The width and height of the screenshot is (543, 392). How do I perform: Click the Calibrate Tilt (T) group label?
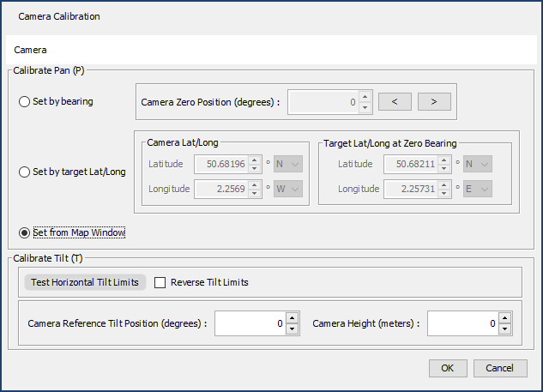pyautogui.click(x=48, y=259)
